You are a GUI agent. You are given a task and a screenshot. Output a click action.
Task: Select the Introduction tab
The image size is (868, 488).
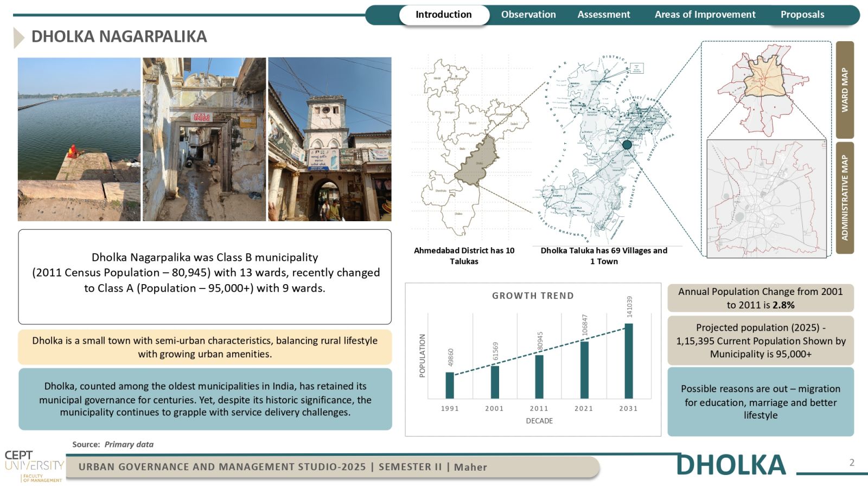pos(444,15)
